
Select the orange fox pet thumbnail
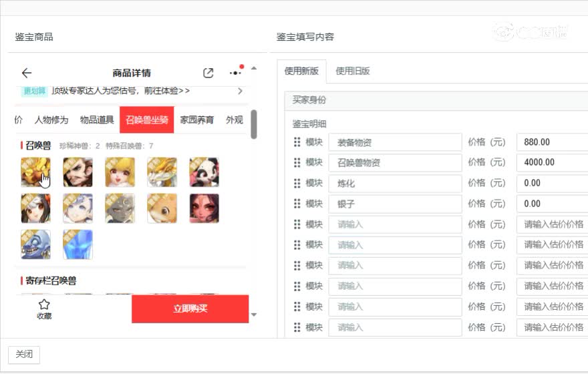(x=162, y=208)
